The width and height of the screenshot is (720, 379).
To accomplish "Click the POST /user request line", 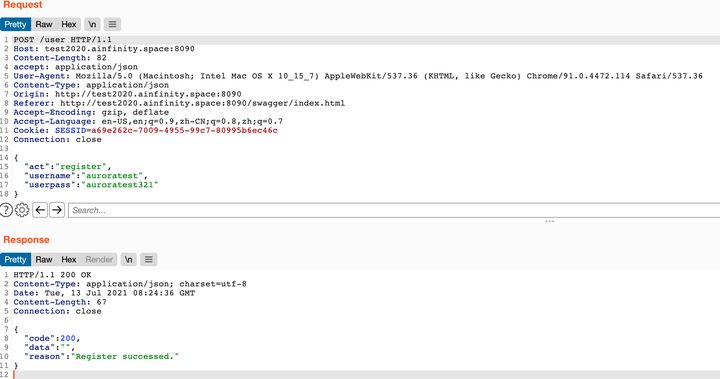I will (x=62, y=40).
